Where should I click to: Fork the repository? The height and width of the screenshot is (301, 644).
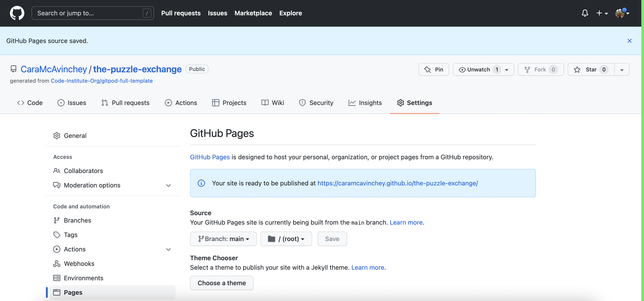pos(541,69)
